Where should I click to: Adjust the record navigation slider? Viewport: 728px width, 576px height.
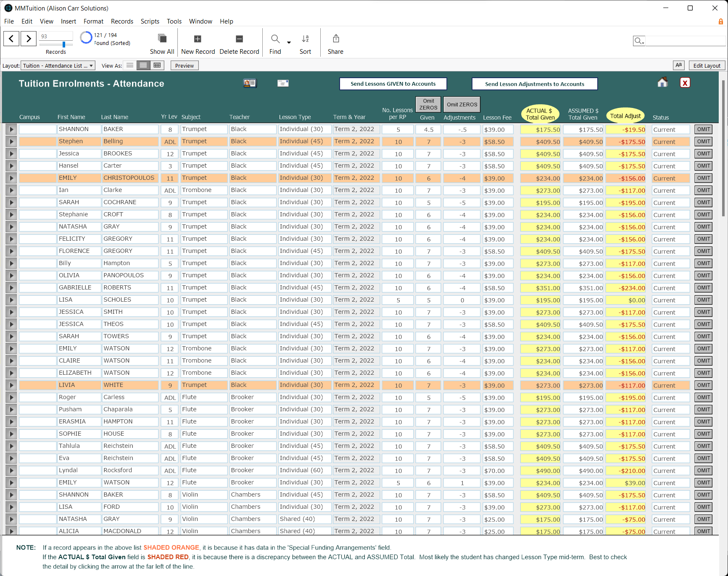[x=64, y=44]
